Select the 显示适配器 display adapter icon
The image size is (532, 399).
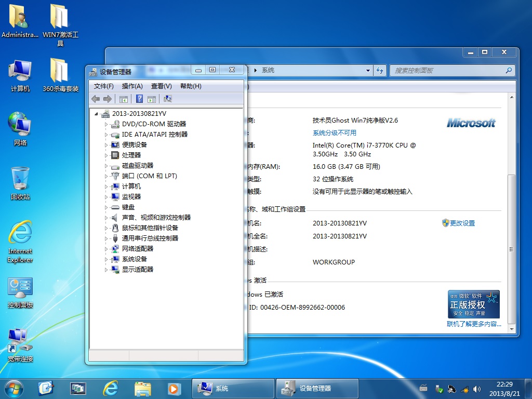(115, 270)
